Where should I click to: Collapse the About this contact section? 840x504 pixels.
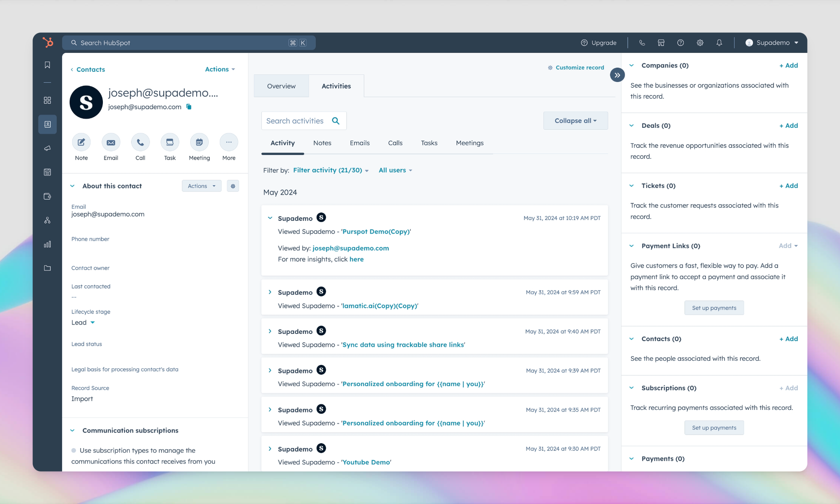pos(73,186)
